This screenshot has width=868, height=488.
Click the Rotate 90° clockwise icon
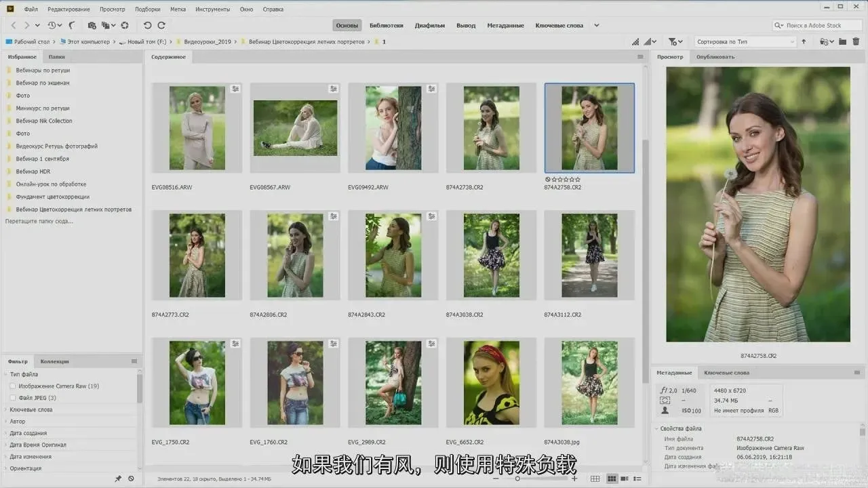tap(161, 25)
